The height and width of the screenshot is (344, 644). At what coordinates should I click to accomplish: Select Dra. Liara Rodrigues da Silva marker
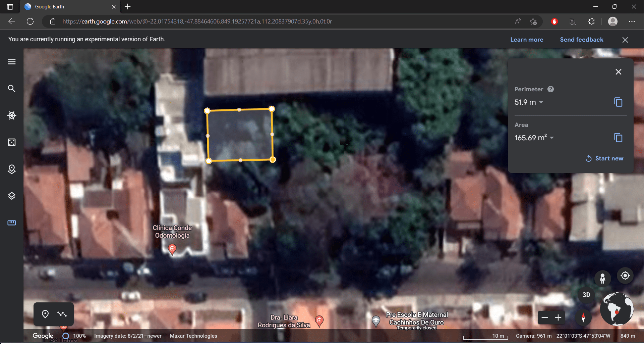pyautogui.click(x=319, y=321)
